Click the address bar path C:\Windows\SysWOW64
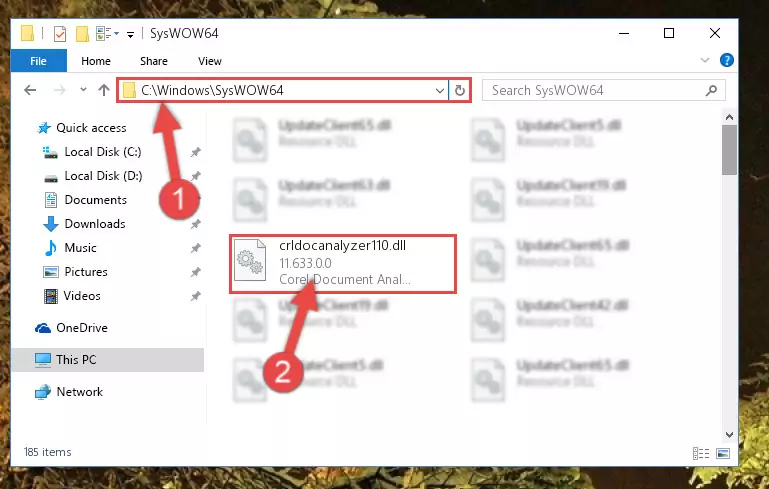Viewport: 769px width, 489px height. click(212, 90)
